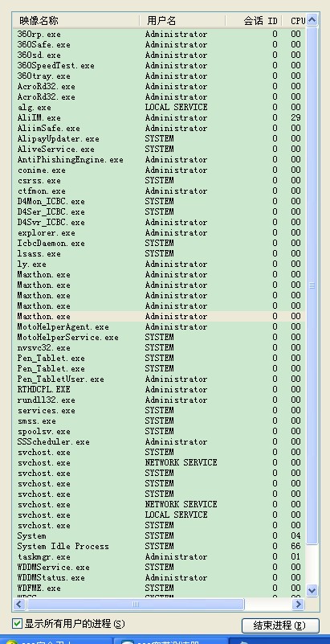Select the explorer.exe process
This screenshot has height=644, width=330.
point(160,233)
